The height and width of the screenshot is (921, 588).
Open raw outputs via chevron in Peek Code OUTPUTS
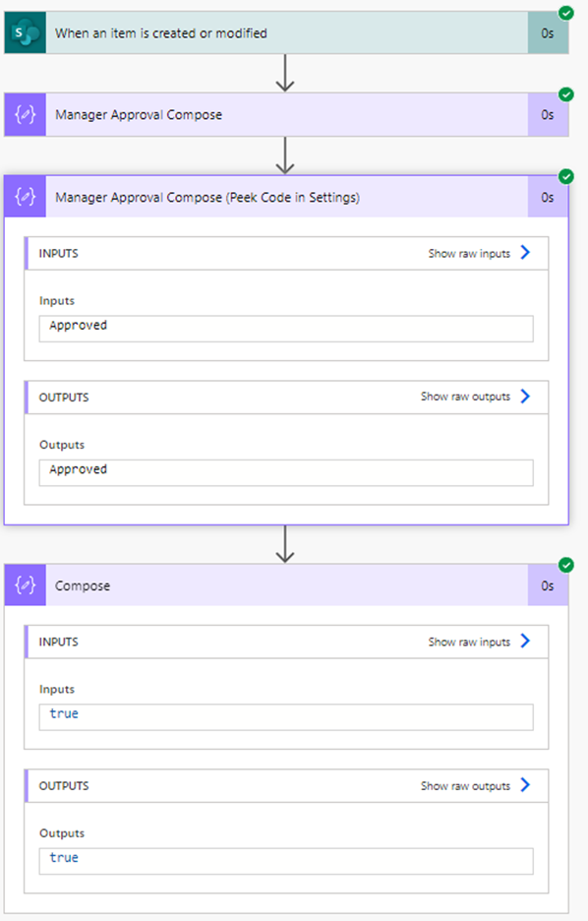(526, 397)
